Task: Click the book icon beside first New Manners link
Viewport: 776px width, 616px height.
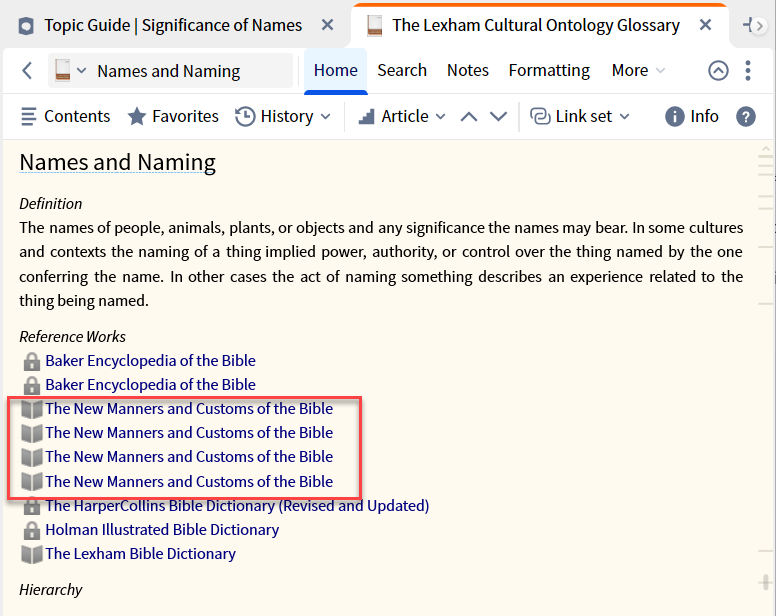Action: (32, 410)
